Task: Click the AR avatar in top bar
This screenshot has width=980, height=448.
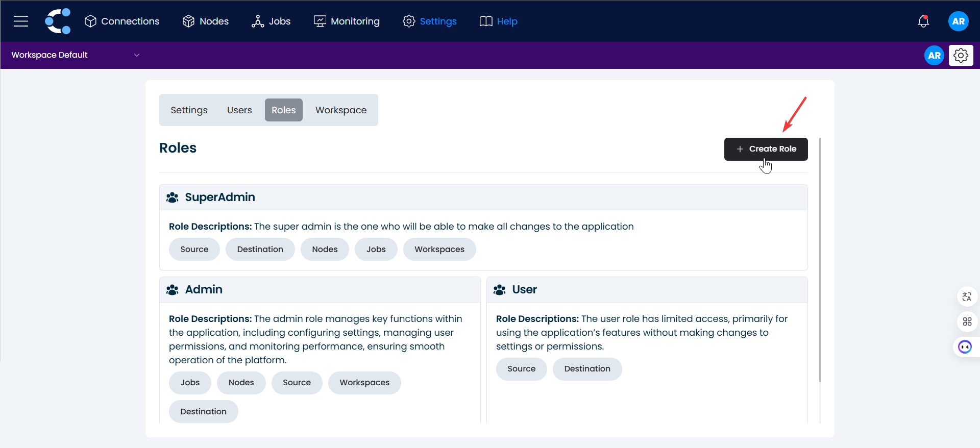Action: (958, 21)
